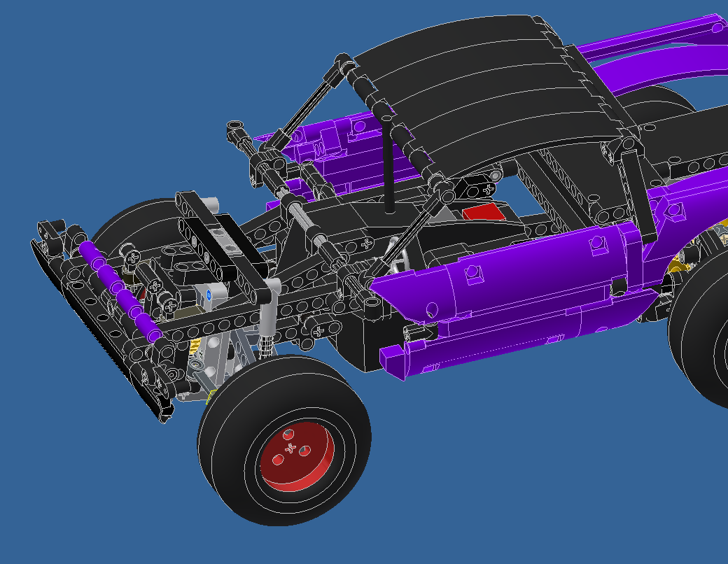The height and width of the screenshot is (564, 728).
Task: Click the purple front bumper bar
Action: coord(120,292)
